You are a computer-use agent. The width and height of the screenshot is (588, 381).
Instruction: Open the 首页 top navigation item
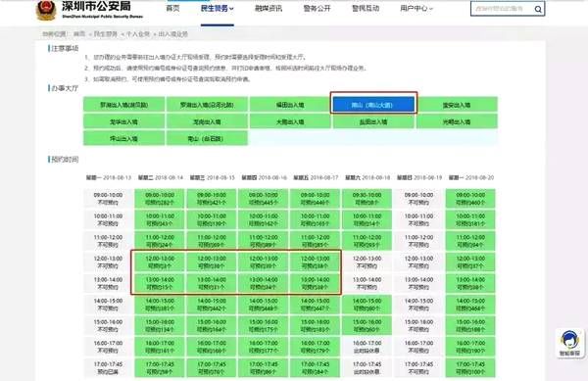tap(172, 8)
